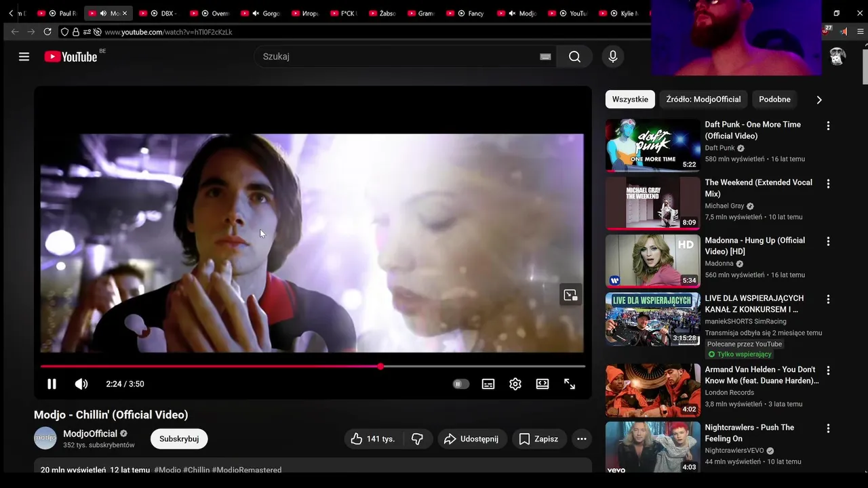Screen dimensions: 868x488
Task: Open the orange speaker extension icon
Action: (x=843, y=31)
